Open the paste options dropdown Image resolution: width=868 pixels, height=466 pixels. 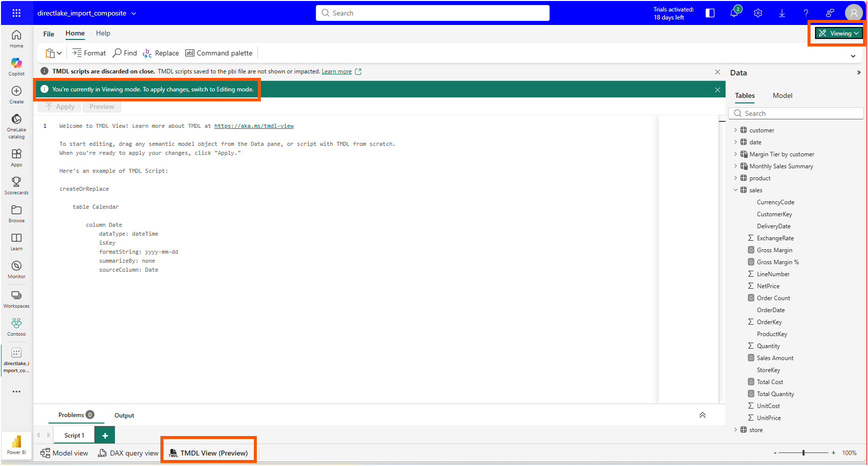pyautogui.click(x=59, y=53)
